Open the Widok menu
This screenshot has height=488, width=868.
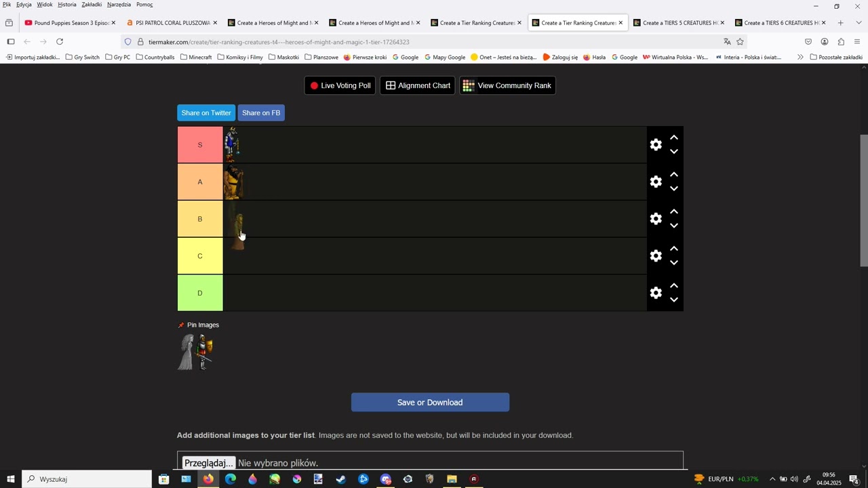coord(45,5)
